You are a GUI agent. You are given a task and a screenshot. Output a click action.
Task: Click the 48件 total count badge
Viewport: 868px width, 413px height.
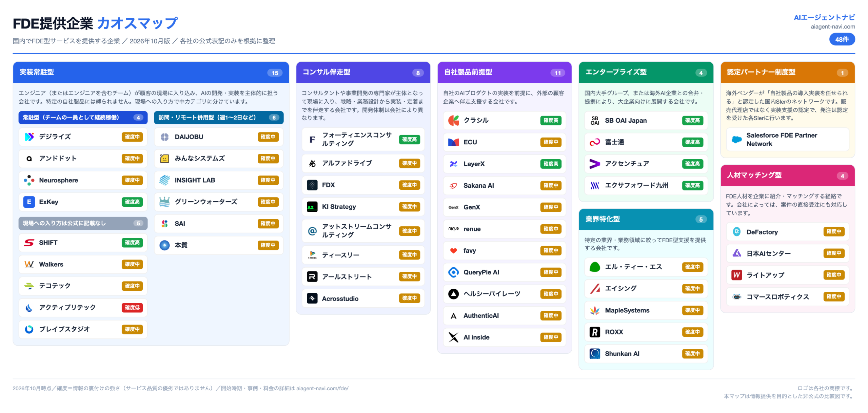click(x=842, y=40)
